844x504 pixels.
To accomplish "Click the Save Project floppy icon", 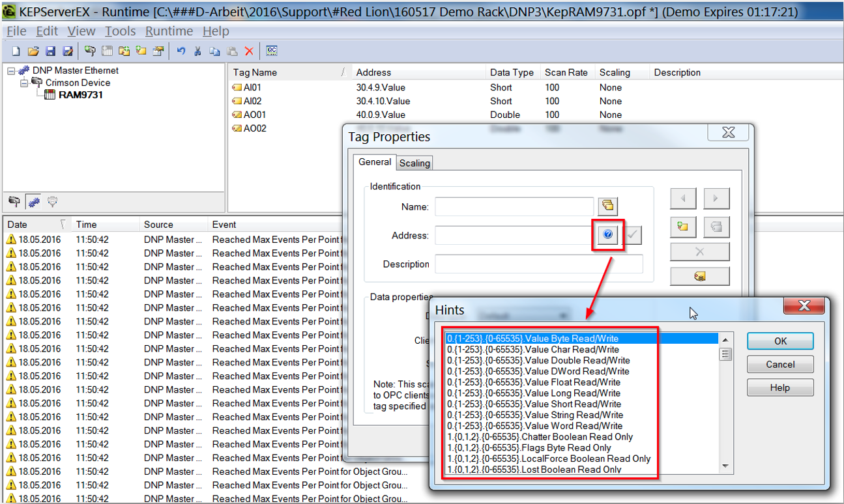I will [x=50, y=51].
